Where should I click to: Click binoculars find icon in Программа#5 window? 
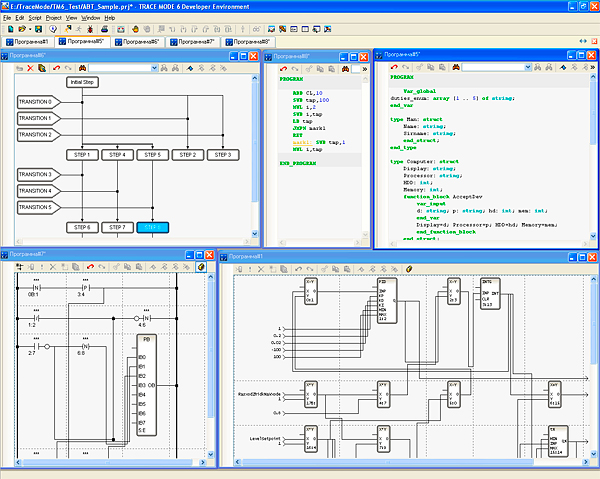point(456,67)
